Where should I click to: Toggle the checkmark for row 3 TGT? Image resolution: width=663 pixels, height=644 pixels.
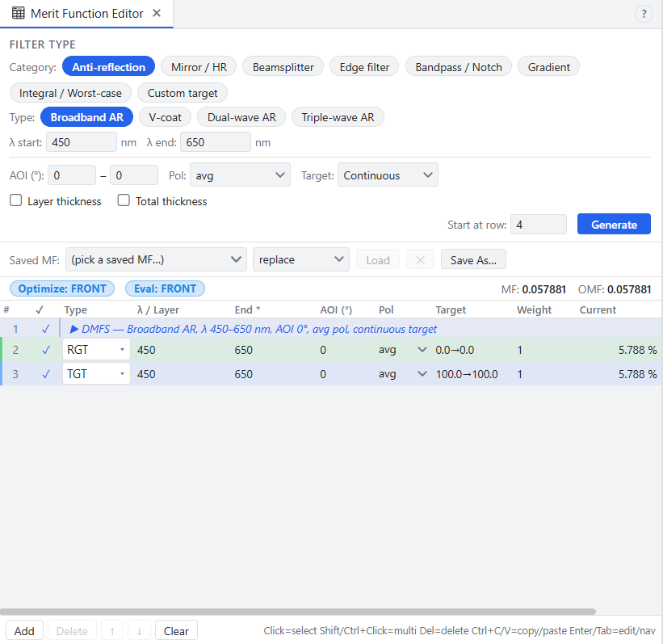tap(46, 374)
